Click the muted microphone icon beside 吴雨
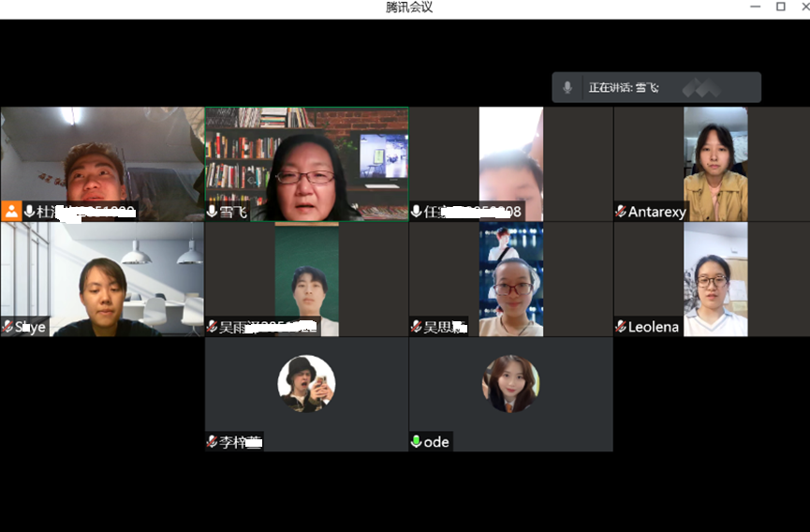This screenshot has width=810, height=532. point(212,326)
